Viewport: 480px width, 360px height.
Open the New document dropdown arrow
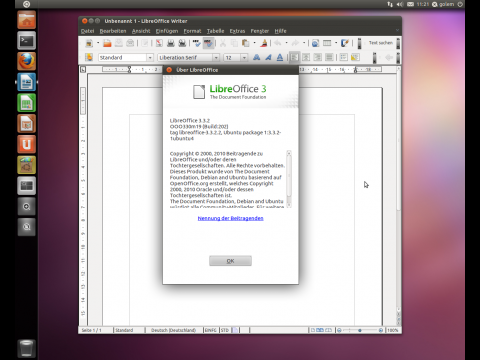pyautogui.click(x=98, y=43)
